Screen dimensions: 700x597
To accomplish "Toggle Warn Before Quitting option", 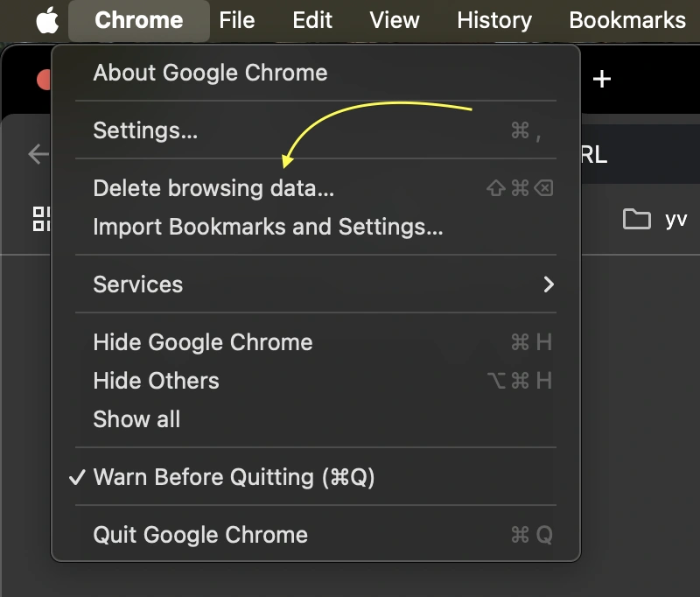I will (316, 477).
